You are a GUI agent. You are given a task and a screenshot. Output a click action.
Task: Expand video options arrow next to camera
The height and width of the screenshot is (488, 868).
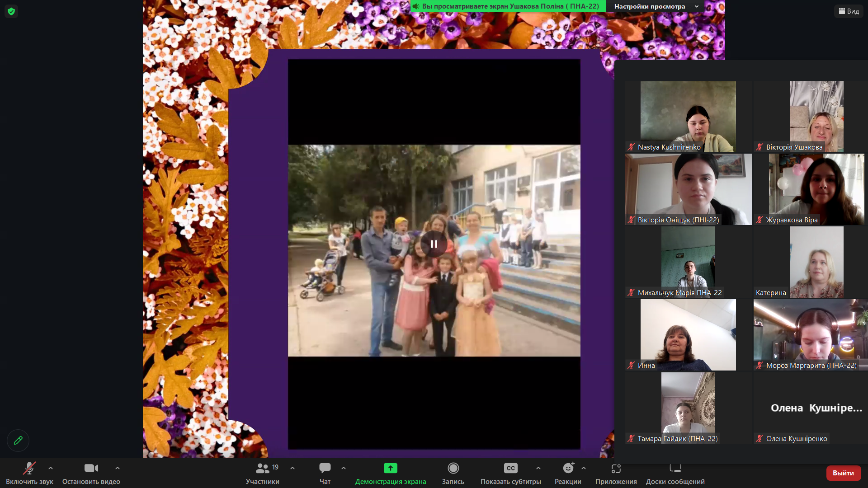click(x=118, y=468)
